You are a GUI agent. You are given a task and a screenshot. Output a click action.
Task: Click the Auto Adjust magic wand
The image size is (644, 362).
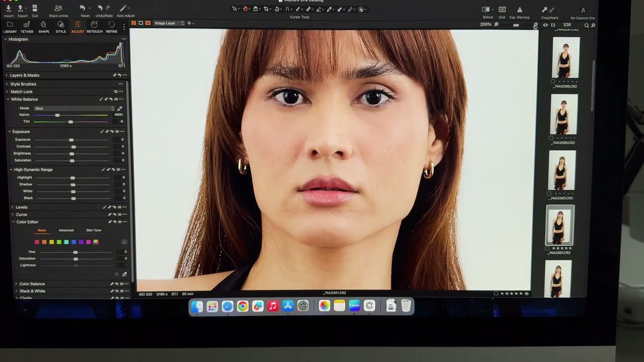123,8
